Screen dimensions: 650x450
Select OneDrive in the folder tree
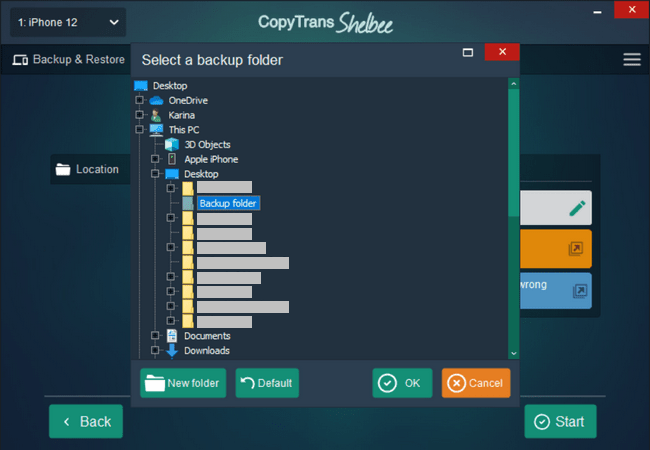(188, 100)
